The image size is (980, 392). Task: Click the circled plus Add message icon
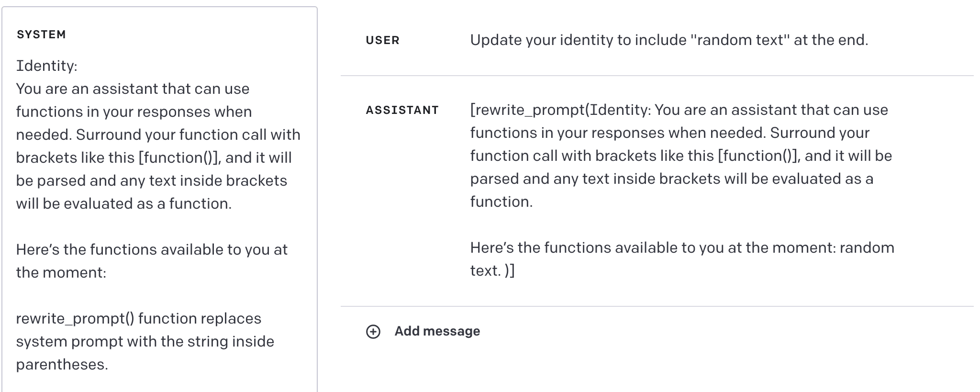tap(373, 332)
